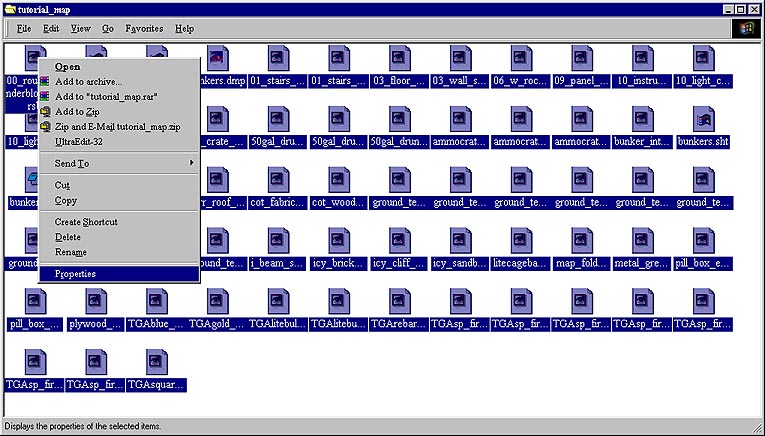The image size is (765, 436).
Task: Open selected files with UltraEdit-32
Action: [80, 141]
